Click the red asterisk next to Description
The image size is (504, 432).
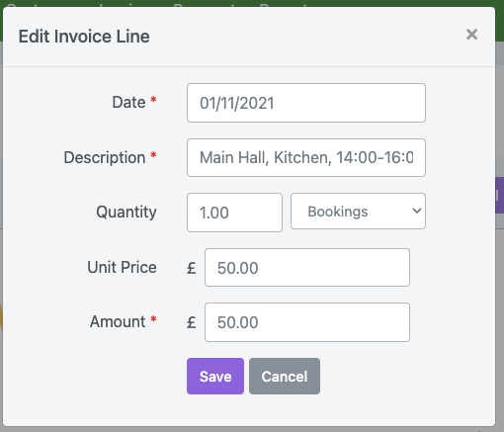click(x=153, y=154)
